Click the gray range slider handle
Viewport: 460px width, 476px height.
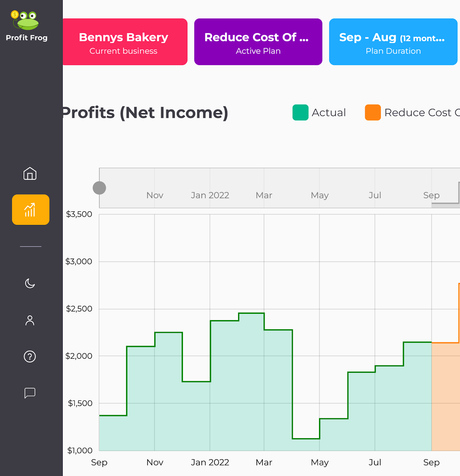click(x=99, y=188)
